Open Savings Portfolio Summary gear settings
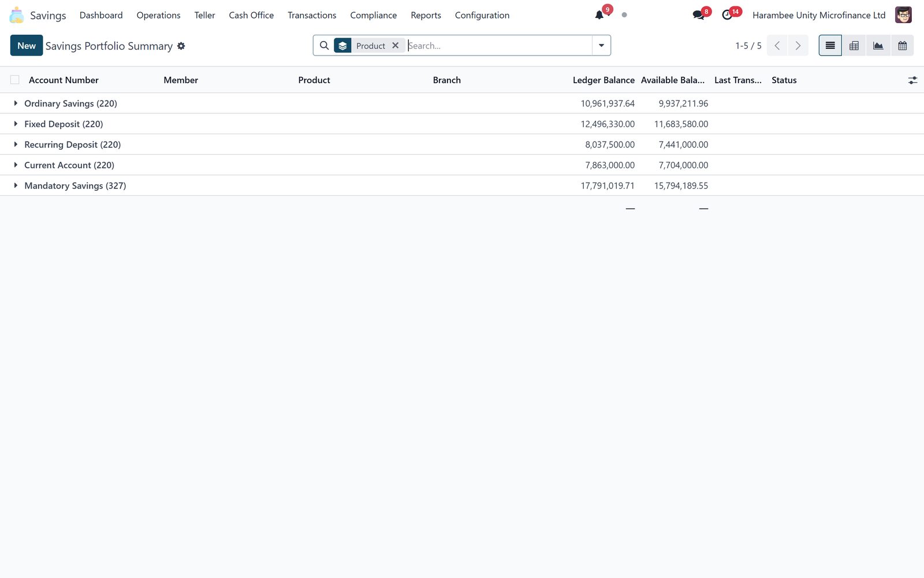Image resolution: width=924 pixels, height=578 pixels. [181, 46]
